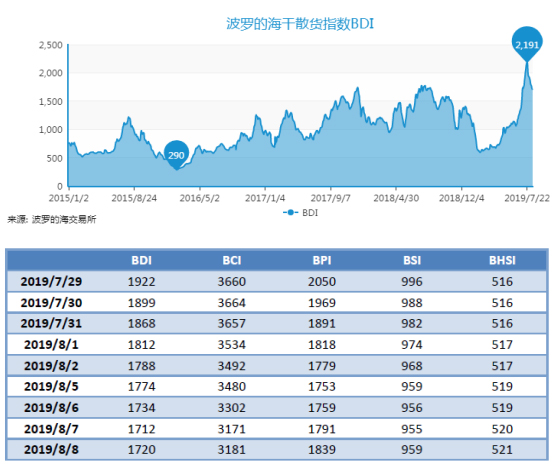
Task: Select BHSI value 520
Action: coord(502,429)
